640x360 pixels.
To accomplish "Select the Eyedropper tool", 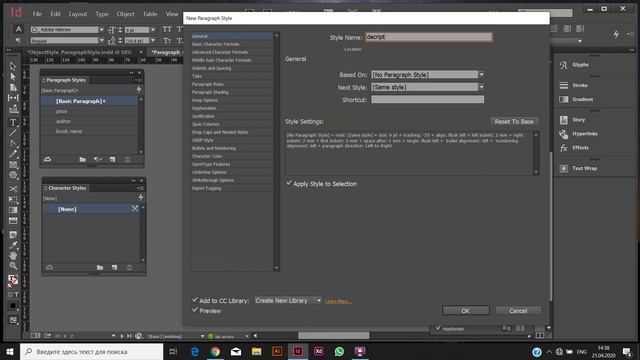I will tap(13, 245).
